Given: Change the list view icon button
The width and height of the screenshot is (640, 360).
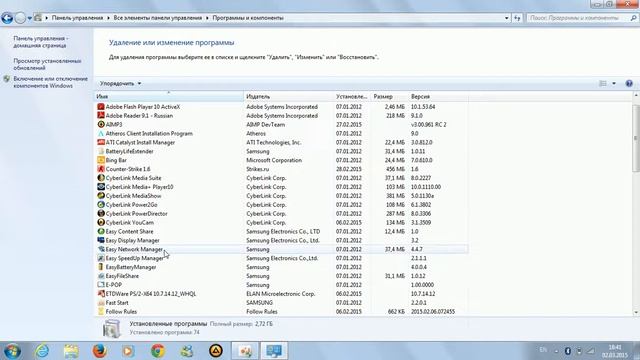Looking at the screenshot, I should [x=603, y=83].
